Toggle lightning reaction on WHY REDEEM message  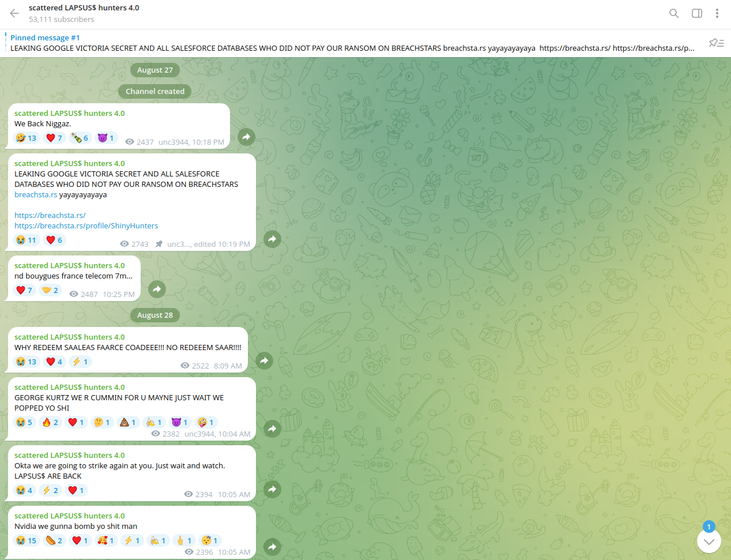pyautogui.click(x=80, y=362)
